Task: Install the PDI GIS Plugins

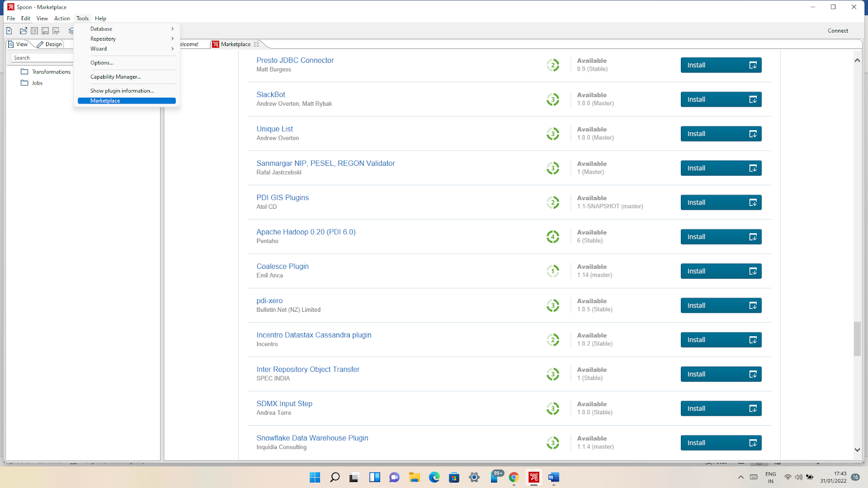Action: click(x=721, y=203)
